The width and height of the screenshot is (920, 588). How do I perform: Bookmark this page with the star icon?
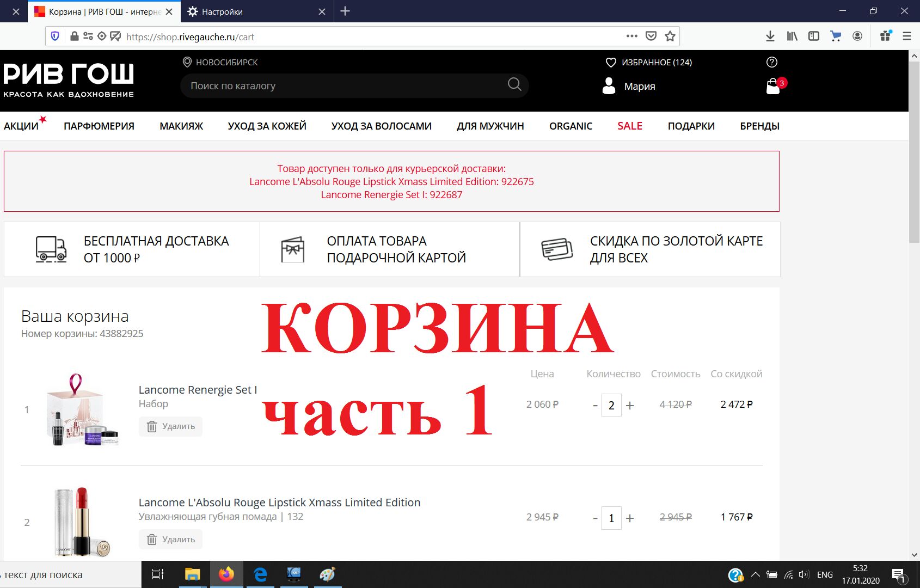670,36
